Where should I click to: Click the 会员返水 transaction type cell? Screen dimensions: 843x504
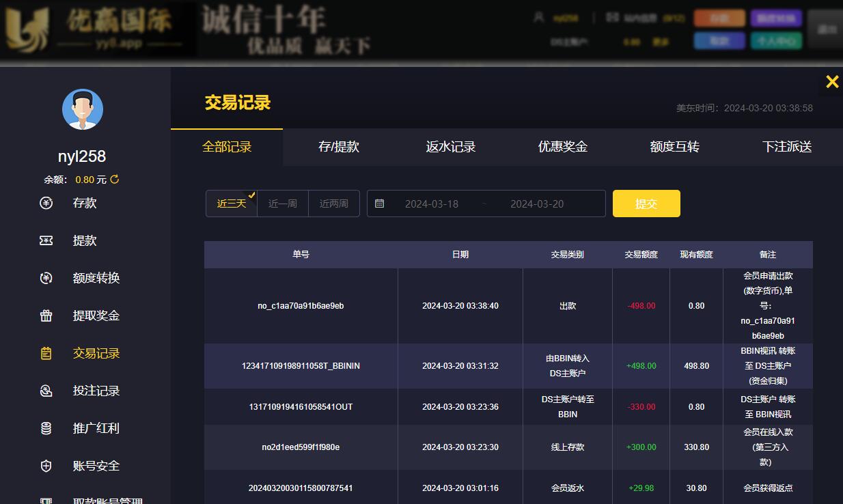(x=568, y=488)
